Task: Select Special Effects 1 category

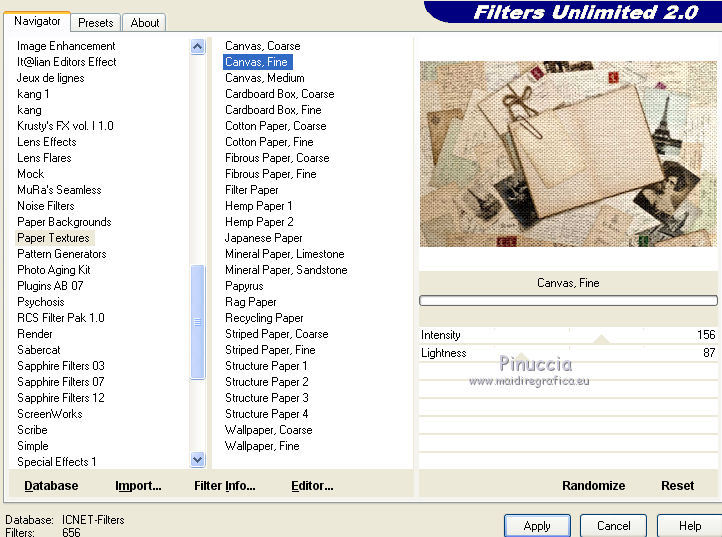Action: 57,462
